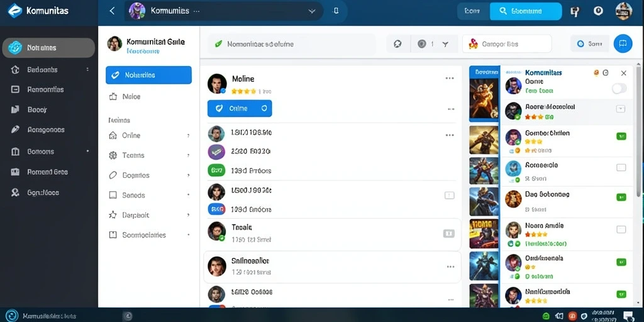Toggle the switch at the top of Komunitas panel
644x322 pixels.
pos(619,88)
